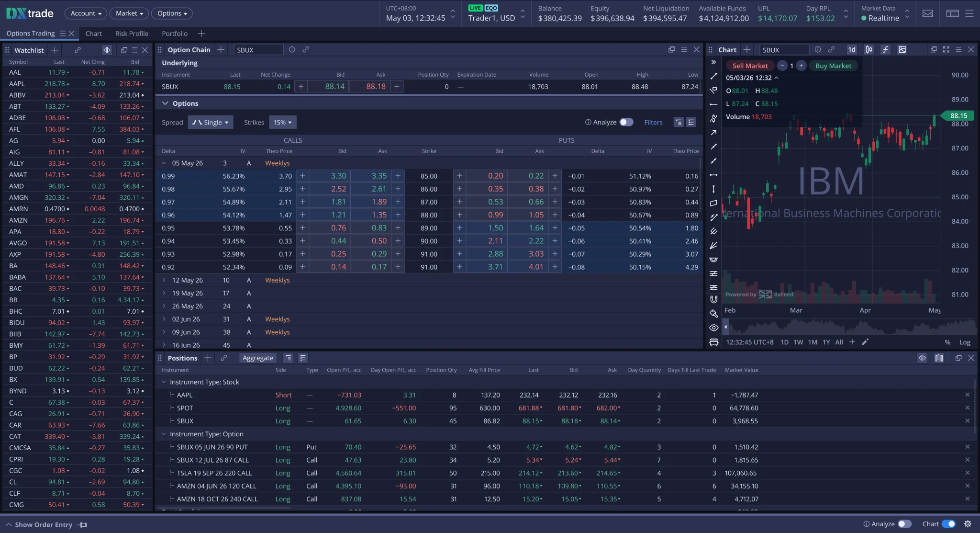Switch to the Chart workspace tab
This screenshot has width=980, height=533.
pos(93,34)
